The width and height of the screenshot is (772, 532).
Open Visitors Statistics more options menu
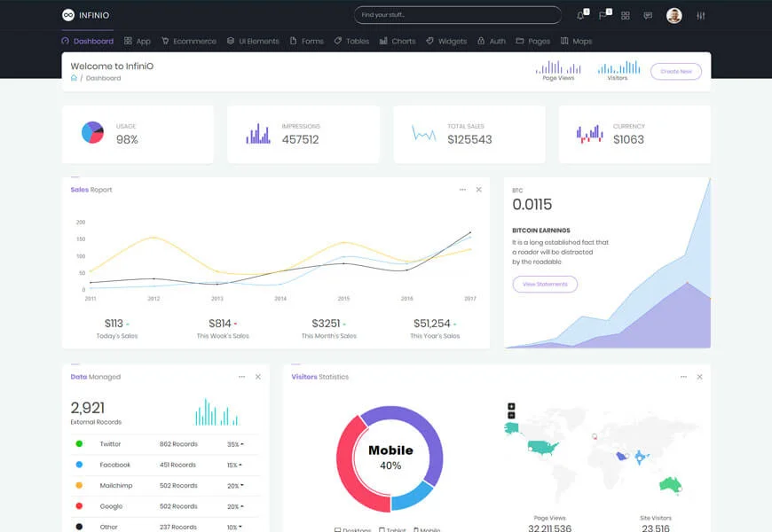click(683, 377)
